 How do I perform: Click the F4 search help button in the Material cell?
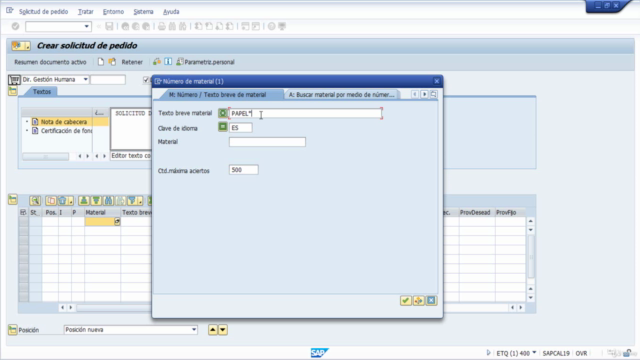(117, 222)
